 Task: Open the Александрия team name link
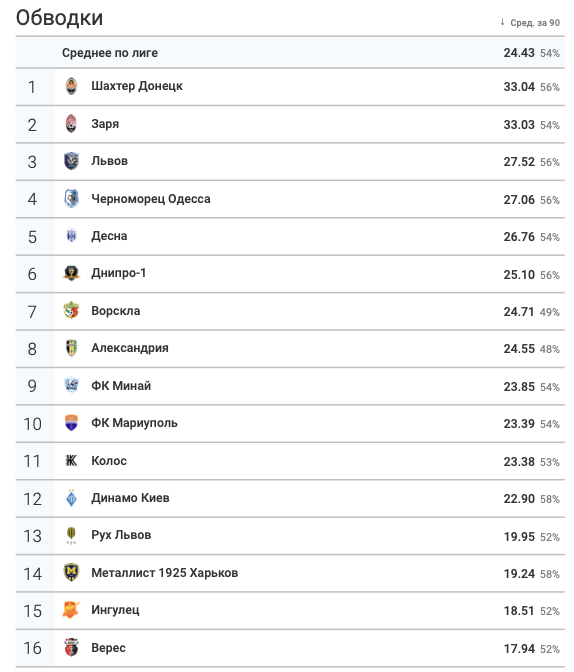(130, 348)
